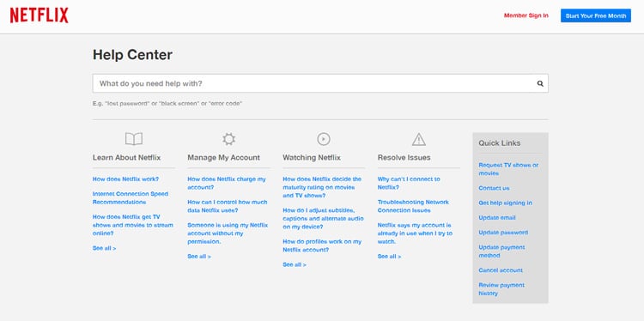Click the play circle Watching Netflix icon
Screen dimensions: 644x321
[324, 139]
